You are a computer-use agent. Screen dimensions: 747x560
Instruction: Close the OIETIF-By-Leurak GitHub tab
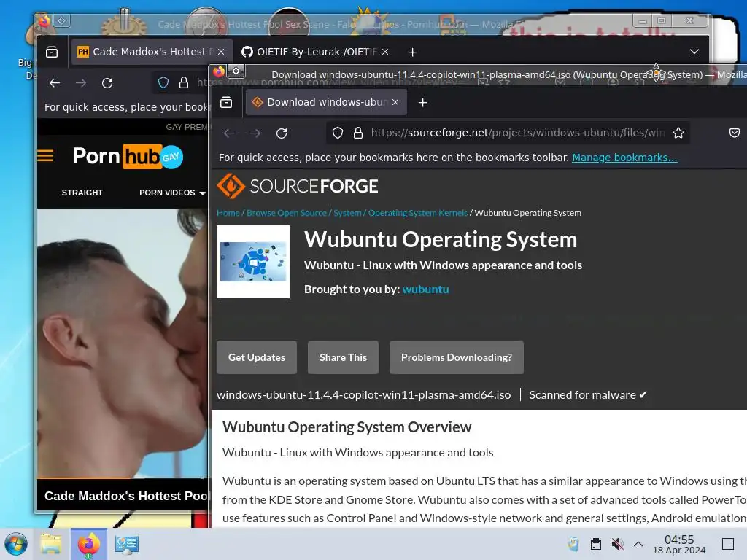385,52
